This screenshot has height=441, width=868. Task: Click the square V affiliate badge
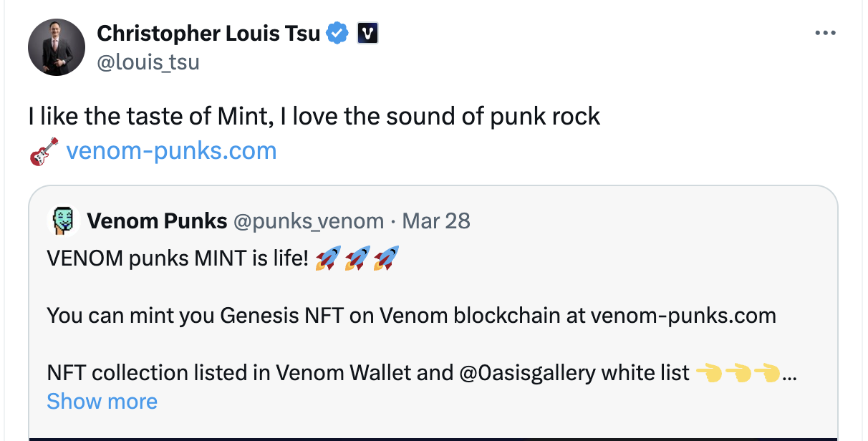click(x=367, y=32)
